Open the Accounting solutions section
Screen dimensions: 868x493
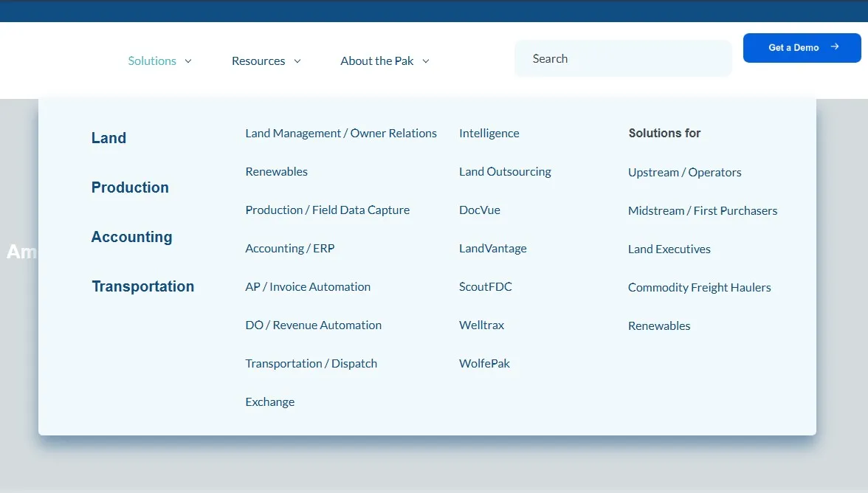tap(131, 237)
